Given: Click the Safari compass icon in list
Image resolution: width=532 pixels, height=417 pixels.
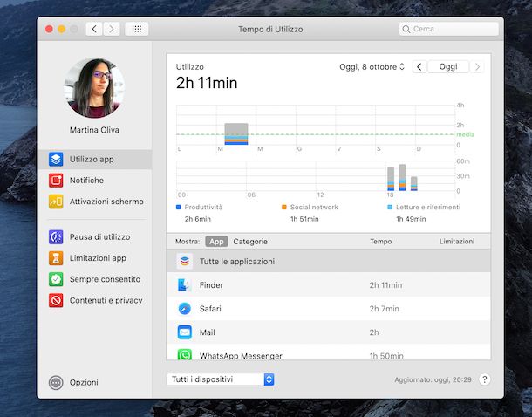Looking at the screenshot, I should [x=185, y=309].
